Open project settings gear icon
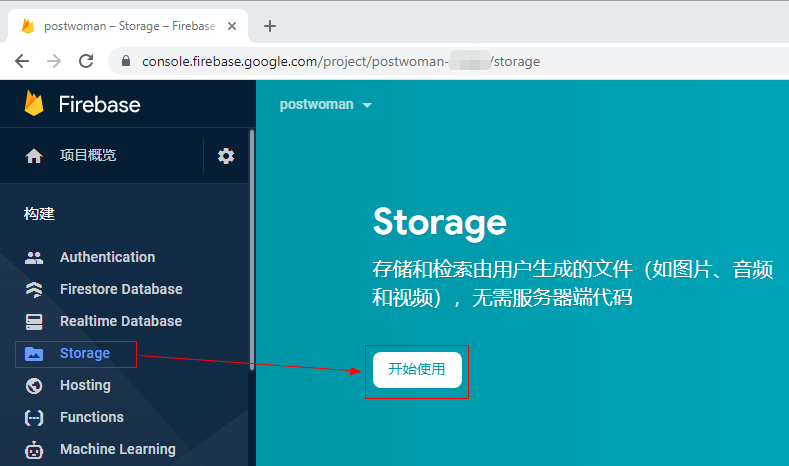789x466 pixels. pyautogui.click(x=226, y=156)
